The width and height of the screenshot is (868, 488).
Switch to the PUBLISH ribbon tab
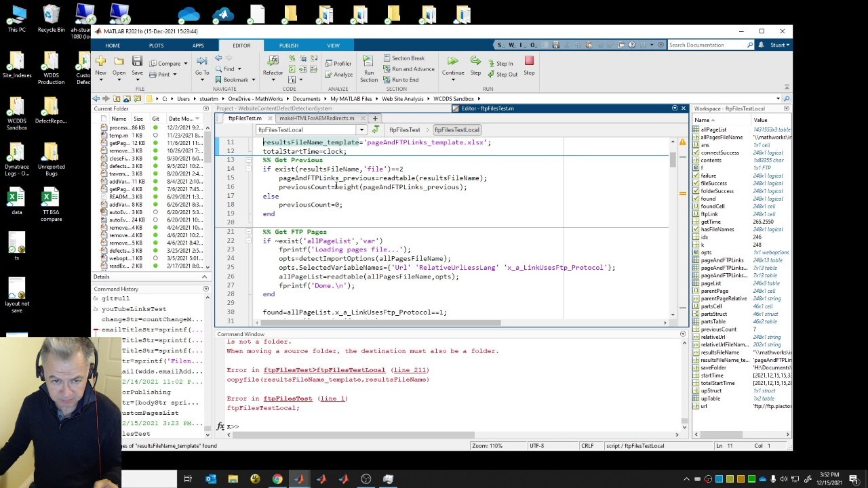coord(288,45)
